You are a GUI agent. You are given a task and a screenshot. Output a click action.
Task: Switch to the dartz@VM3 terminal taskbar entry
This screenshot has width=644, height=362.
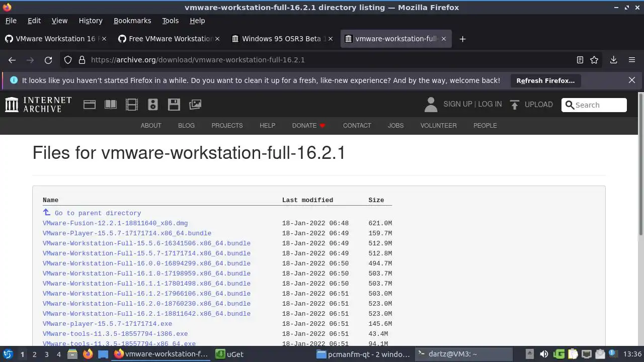pyautogui.click(x=464, y=354)
